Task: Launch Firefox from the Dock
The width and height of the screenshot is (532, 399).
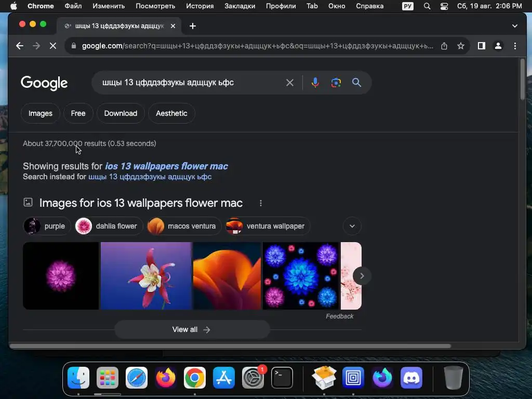Action: [x=166, y=378]
